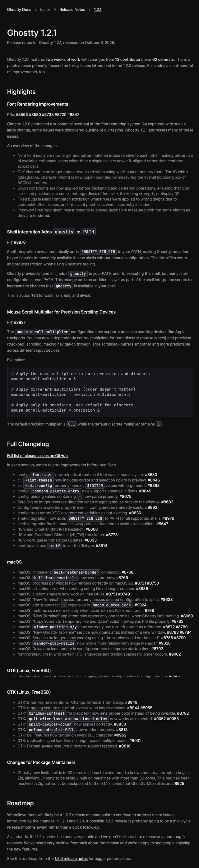Viewport: 199px width, 868px height.
Task: Open issue #8680 about font-size reload
Action: pyautogui.click(x=151, y=475)
